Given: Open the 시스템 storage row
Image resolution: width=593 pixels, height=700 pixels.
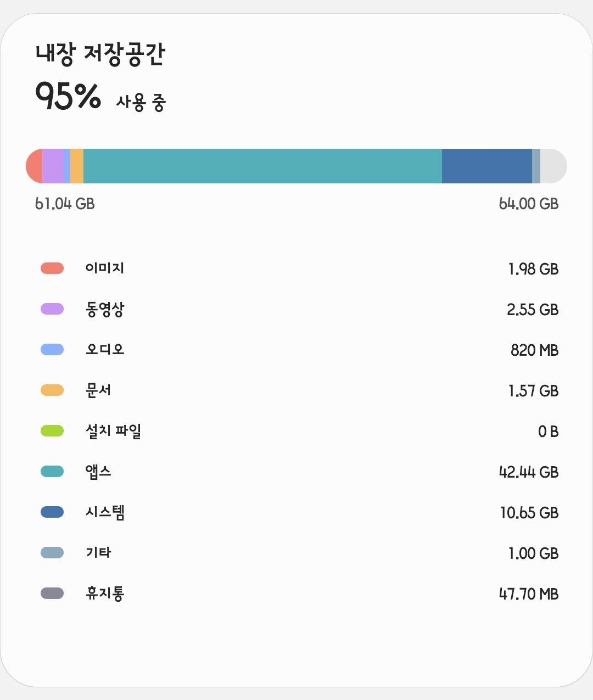Looking at the screenshot, I should coord(296,512).
